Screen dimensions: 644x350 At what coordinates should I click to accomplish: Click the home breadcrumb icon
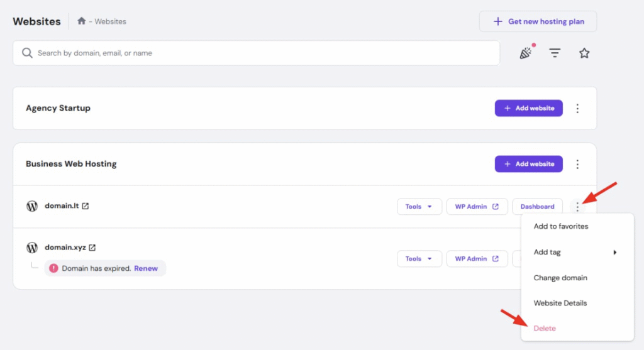pos(81,21)
